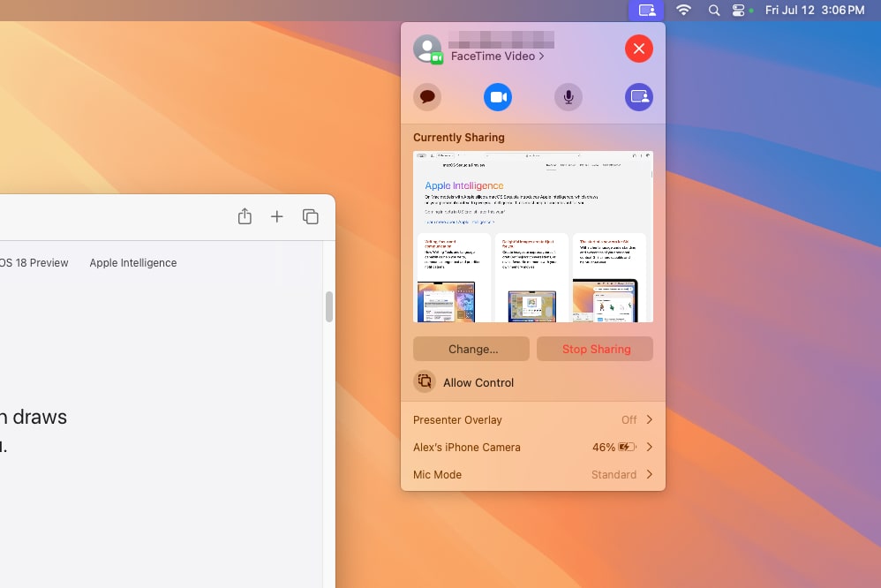Open Spotlight search in menu bar
Image resolution: width=881 pixels, height=588 pixels.
[713, 10]
